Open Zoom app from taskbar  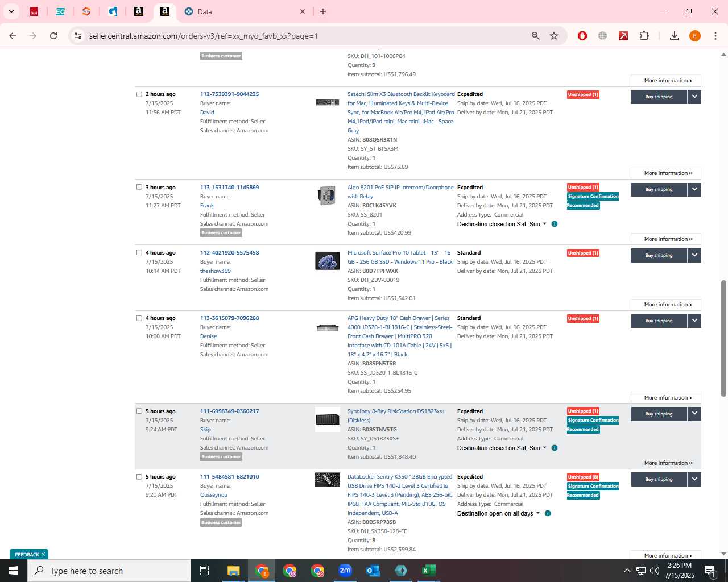[345, 571]
